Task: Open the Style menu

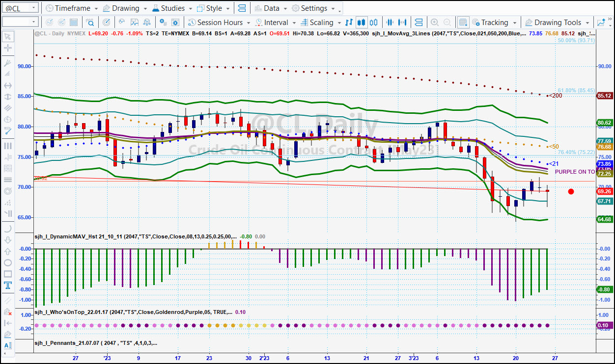Action: coord(213,8)
